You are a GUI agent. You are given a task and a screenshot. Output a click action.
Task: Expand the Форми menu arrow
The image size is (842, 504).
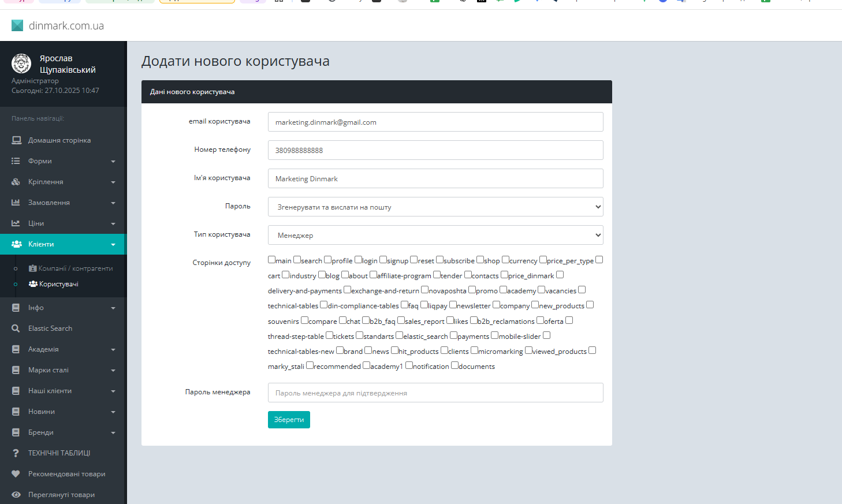coord(113,162)
